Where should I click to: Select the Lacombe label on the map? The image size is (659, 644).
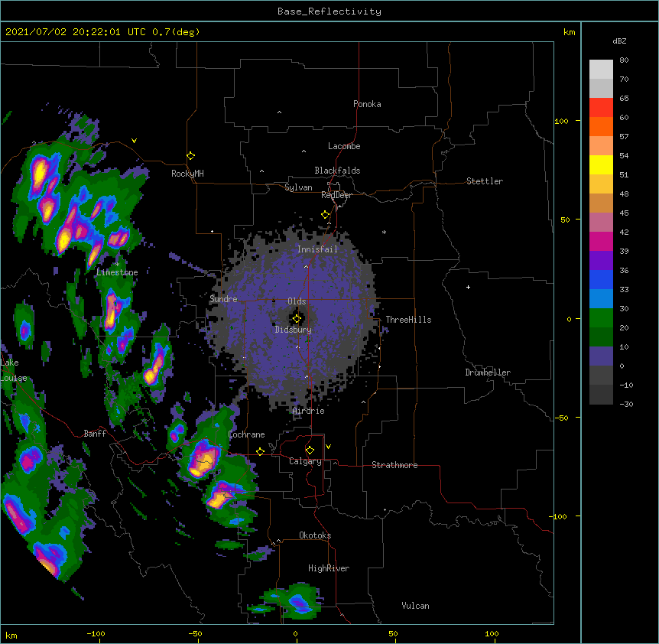click(x=344, y=146)
